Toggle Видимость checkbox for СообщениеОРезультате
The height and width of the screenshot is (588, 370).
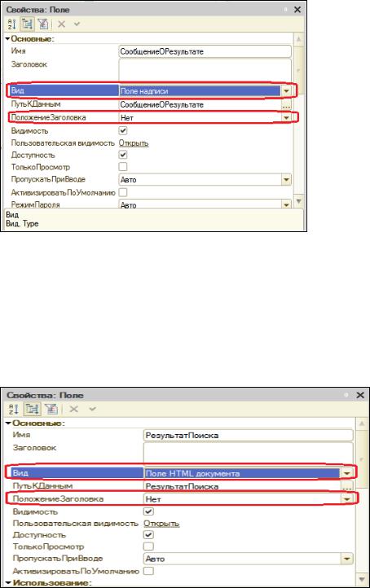(123, 130)
